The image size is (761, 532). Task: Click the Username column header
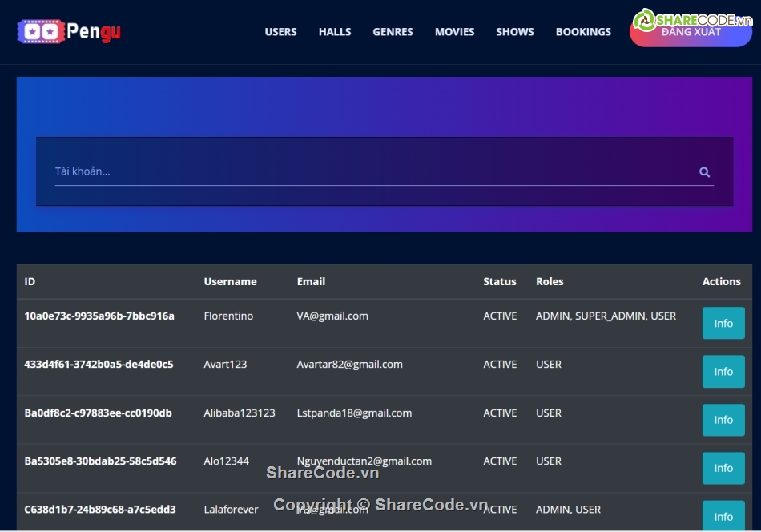pyautogui.click(x=230, y=281)
